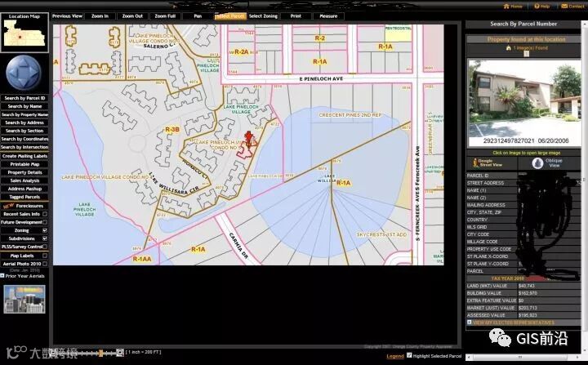The width and height of the screenshot is (588, 365).
Task: Open Printable Map
Action: (x=24, y=164)
